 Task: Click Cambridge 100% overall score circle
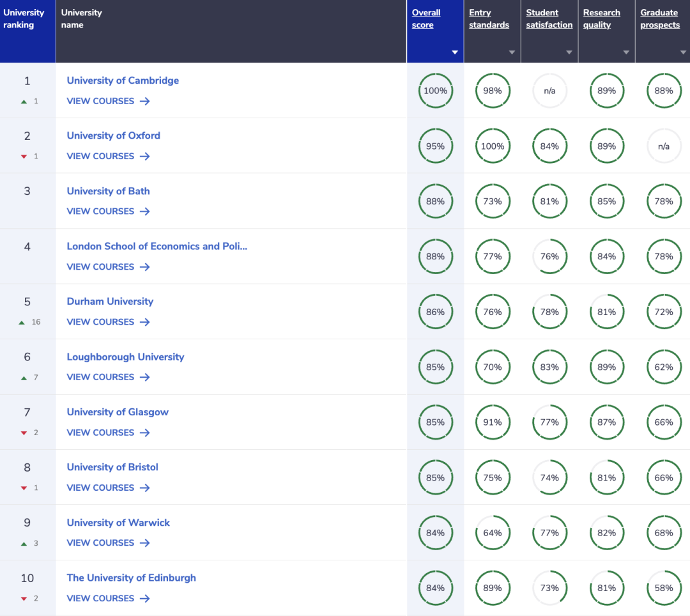point(435,91)
